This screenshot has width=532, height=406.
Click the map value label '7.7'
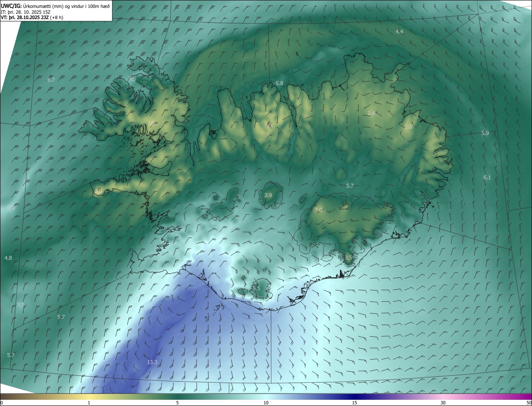pos(21,305)
